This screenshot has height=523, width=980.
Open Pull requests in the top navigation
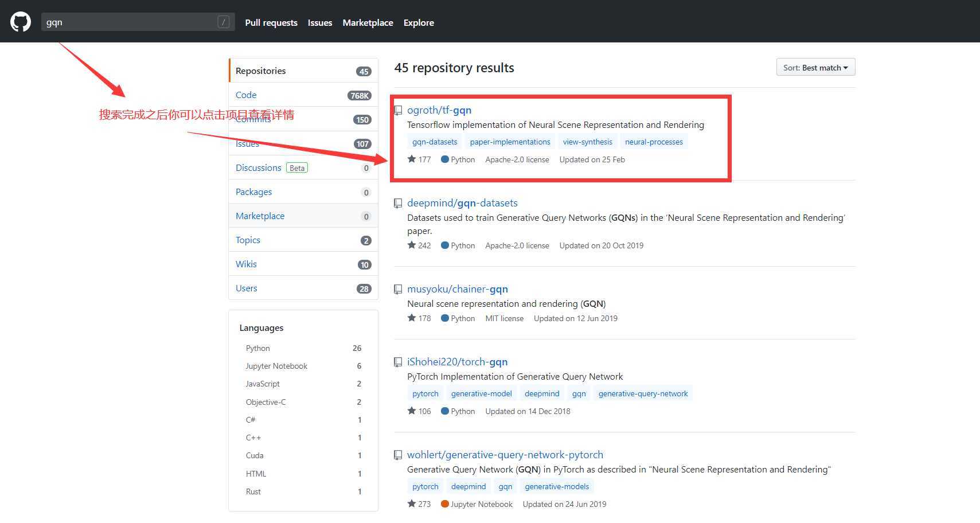271,22
